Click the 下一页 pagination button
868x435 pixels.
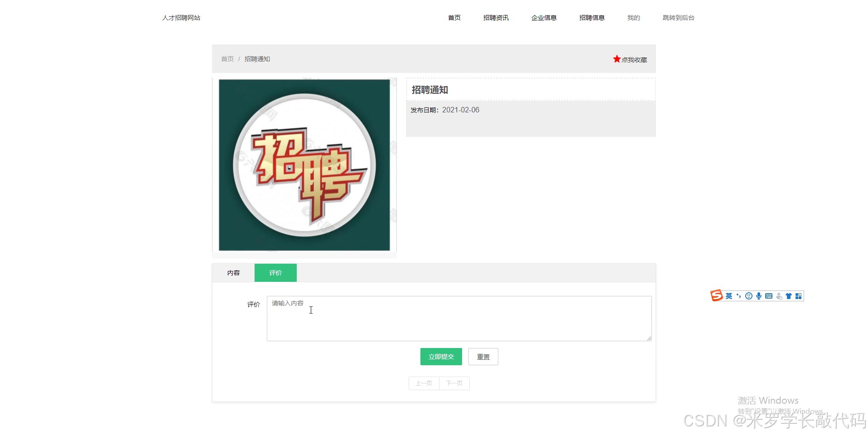click(454, 383)
